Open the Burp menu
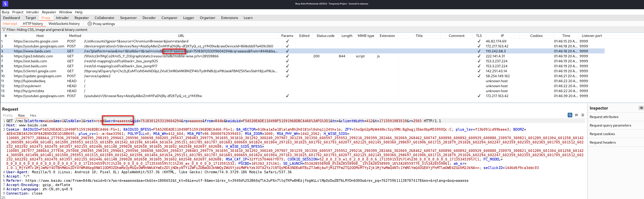The height and width of the screenshot is (199, 644). [6, 12]
